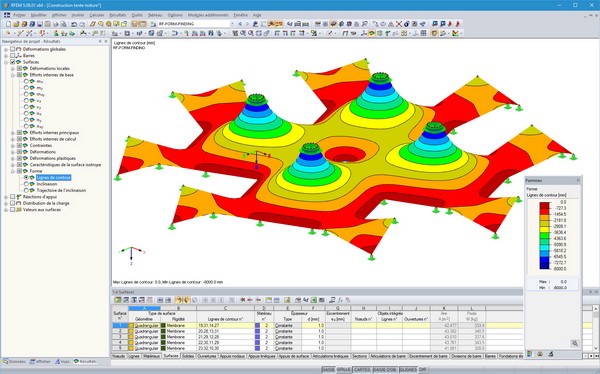Click the Save (floppy disk) toolbar icon

coord(39,24)
